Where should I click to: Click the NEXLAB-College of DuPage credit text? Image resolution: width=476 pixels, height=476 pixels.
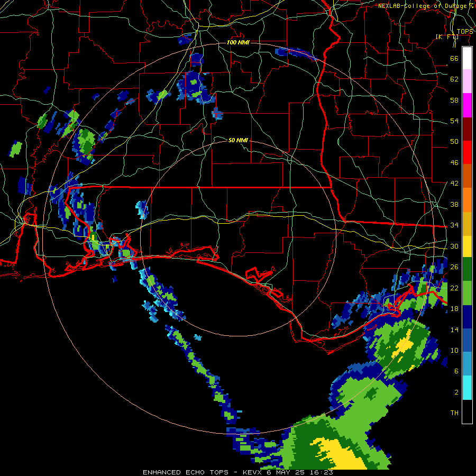[426, 6]
